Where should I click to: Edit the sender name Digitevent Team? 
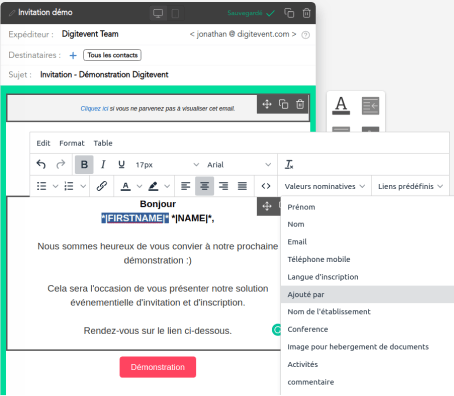(90, 34)
